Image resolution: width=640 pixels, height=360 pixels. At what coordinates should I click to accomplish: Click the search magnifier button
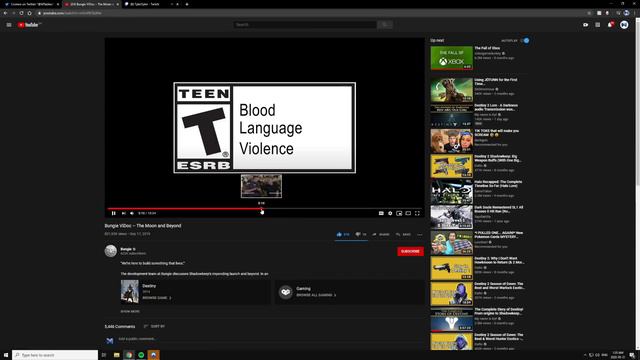(x=384, y=24)
